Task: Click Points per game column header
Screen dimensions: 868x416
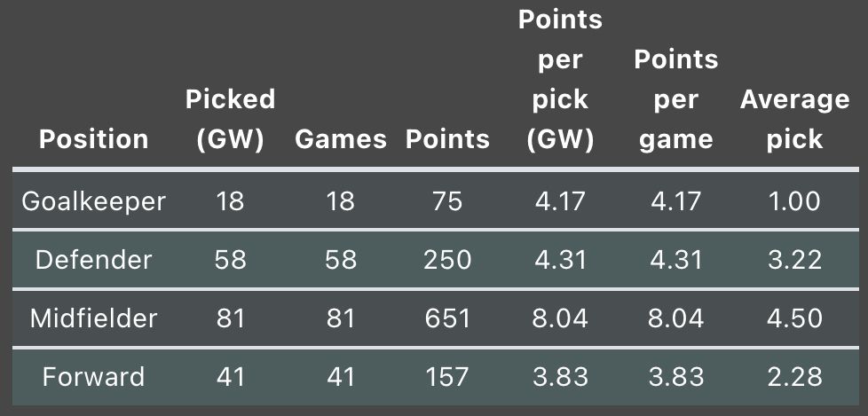Action: 676,99
